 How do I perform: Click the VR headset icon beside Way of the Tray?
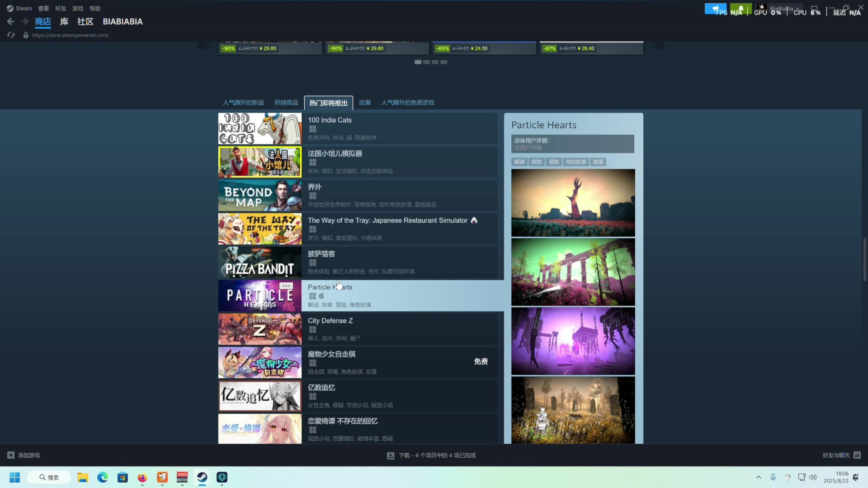[x=474, y=220]
